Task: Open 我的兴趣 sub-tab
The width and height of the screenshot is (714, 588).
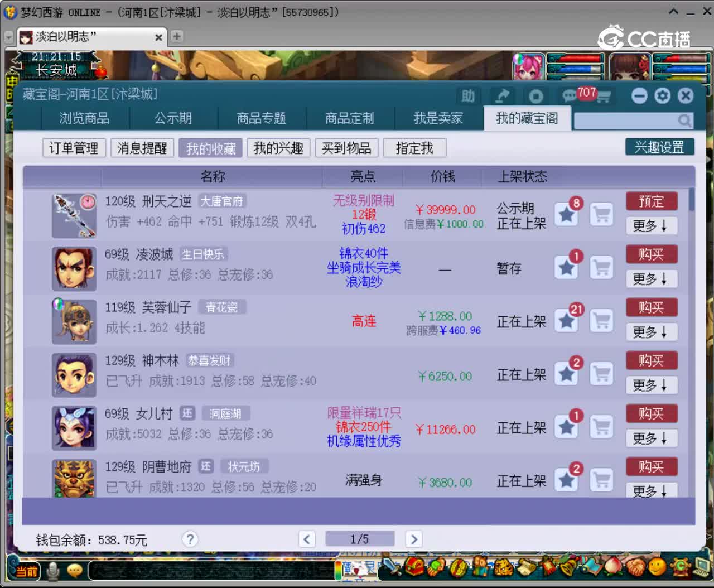Action: [x=278, y=148]
